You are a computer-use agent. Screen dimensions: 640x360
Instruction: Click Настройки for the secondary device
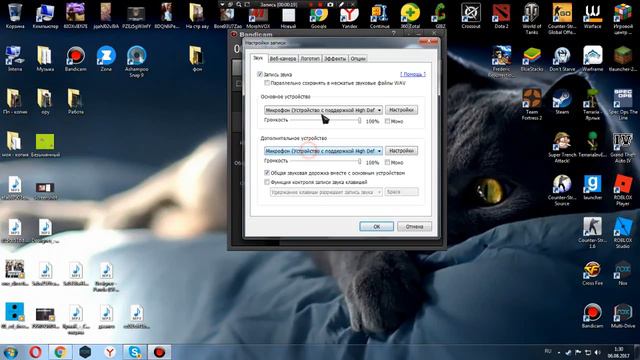coord(401,151)
